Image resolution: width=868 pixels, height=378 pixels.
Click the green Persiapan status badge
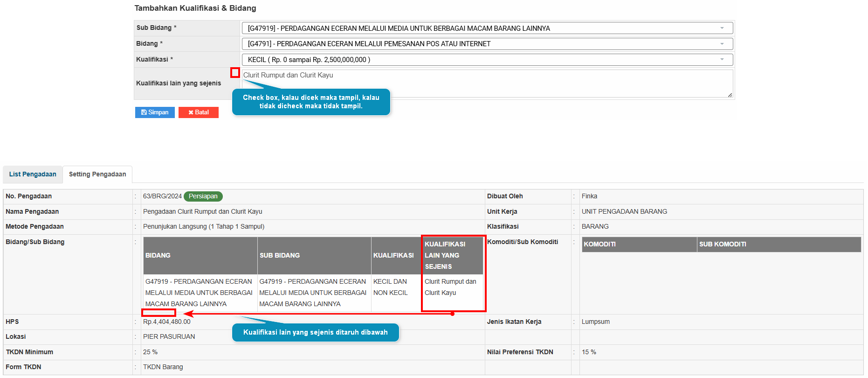(x=203, y=196)
